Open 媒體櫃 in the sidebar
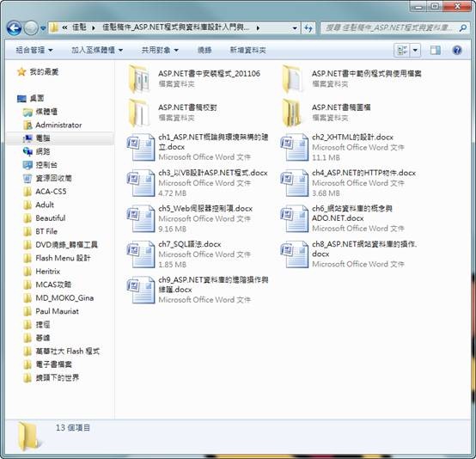 pyautogui.click(x=40, y=112)
